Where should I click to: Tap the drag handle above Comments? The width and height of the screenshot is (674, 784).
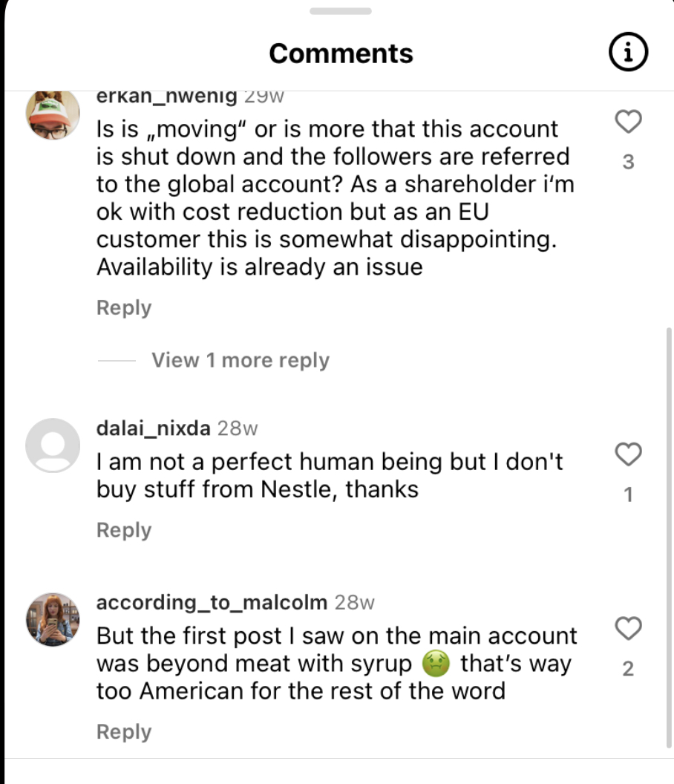coord(340,11)
